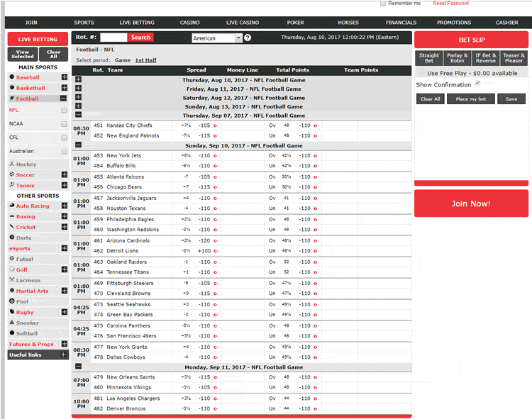Click Place my bet button

click(470, 99)
